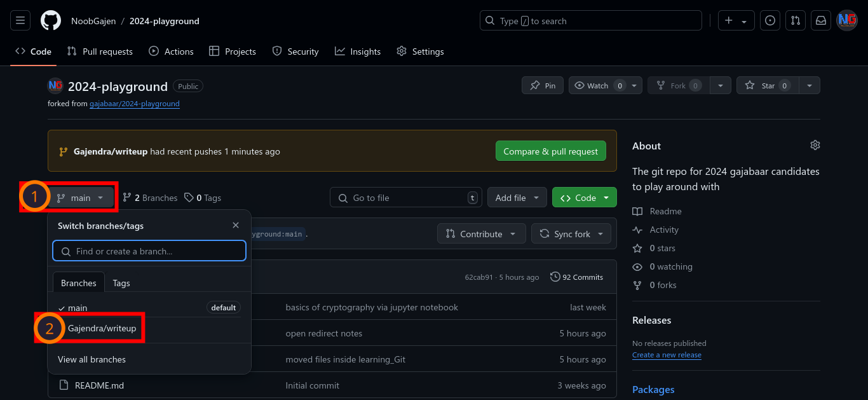868x400 pixels.
Task: Open 92 Commits history
Action: pos(577,277)
